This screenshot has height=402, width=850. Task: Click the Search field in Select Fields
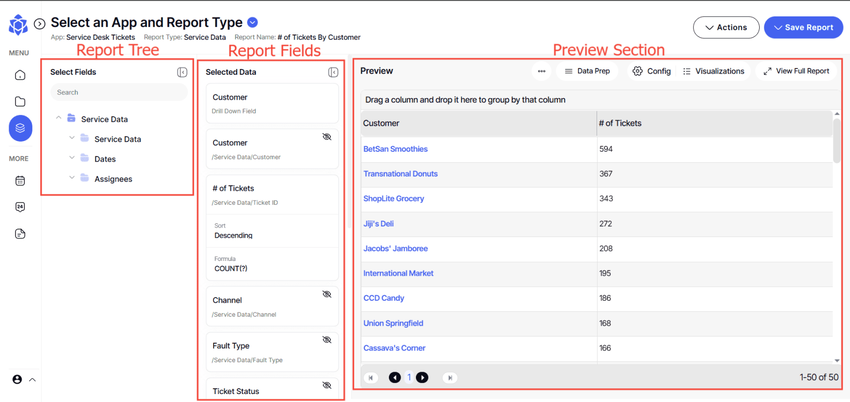(x=119, y=92)
